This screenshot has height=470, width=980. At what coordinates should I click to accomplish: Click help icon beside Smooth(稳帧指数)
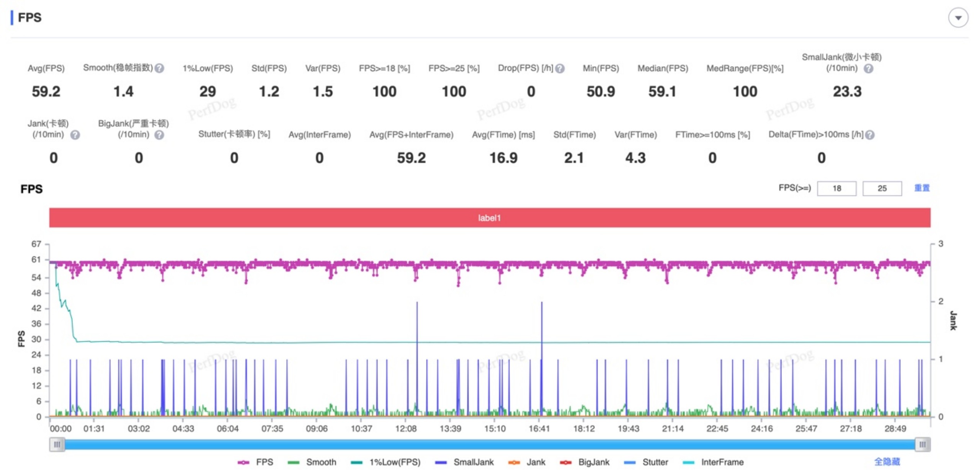[160, 68]
